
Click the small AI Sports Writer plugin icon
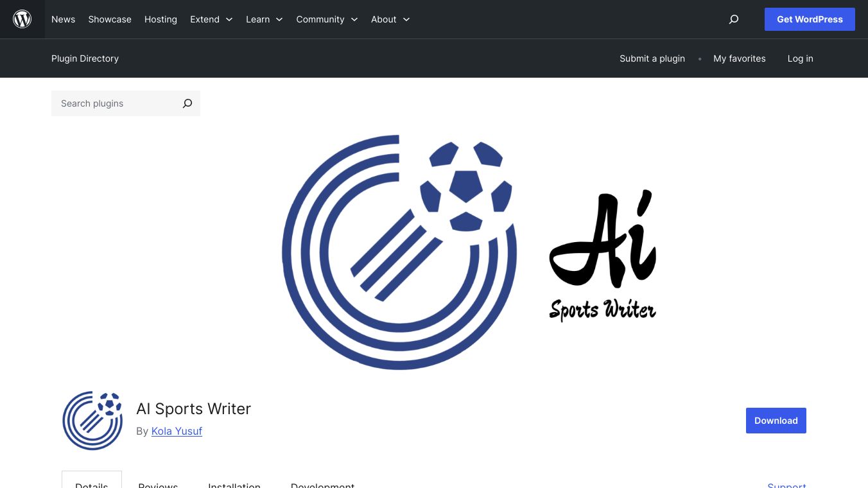coord(92,421)
